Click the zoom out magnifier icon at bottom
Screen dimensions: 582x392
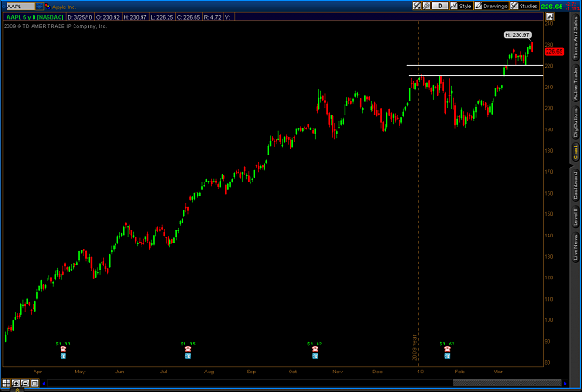(x=25, y=383)
